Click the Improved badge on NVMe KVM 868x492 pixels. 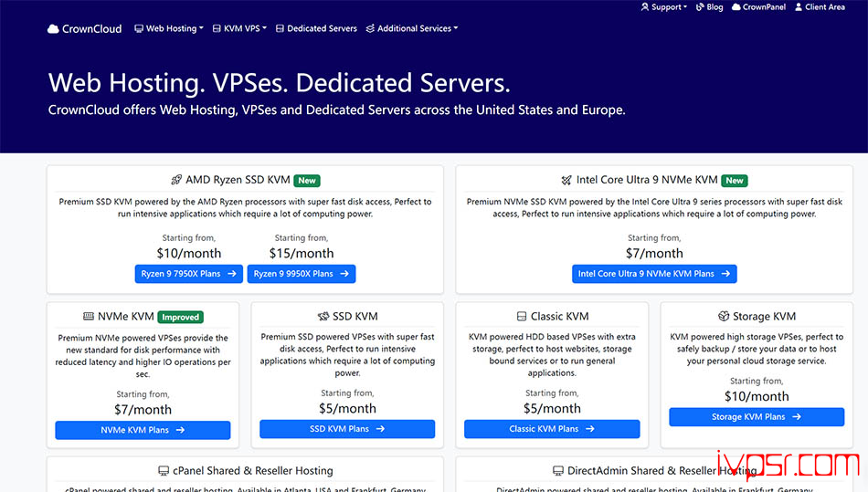181,317
